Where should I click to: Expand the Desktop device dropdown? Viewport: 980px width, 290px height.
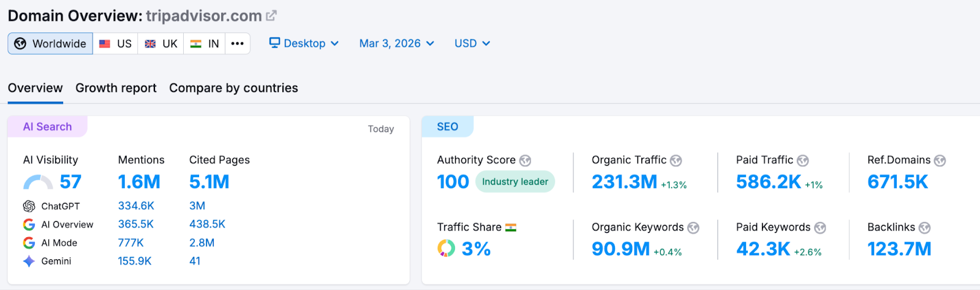coord(304,44)
